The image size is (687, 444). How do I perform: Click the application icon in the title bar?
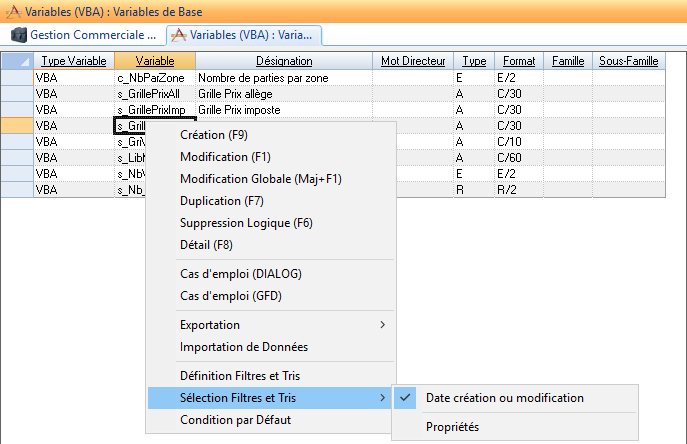click(x=11, y=11)
